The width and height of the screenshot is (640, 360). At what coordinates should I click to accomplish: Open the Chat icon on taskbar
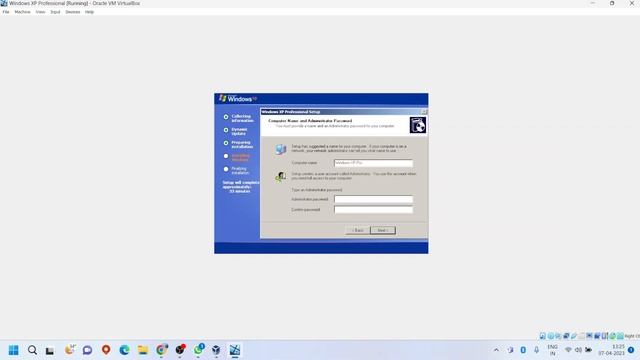click(x=87, y=350)
